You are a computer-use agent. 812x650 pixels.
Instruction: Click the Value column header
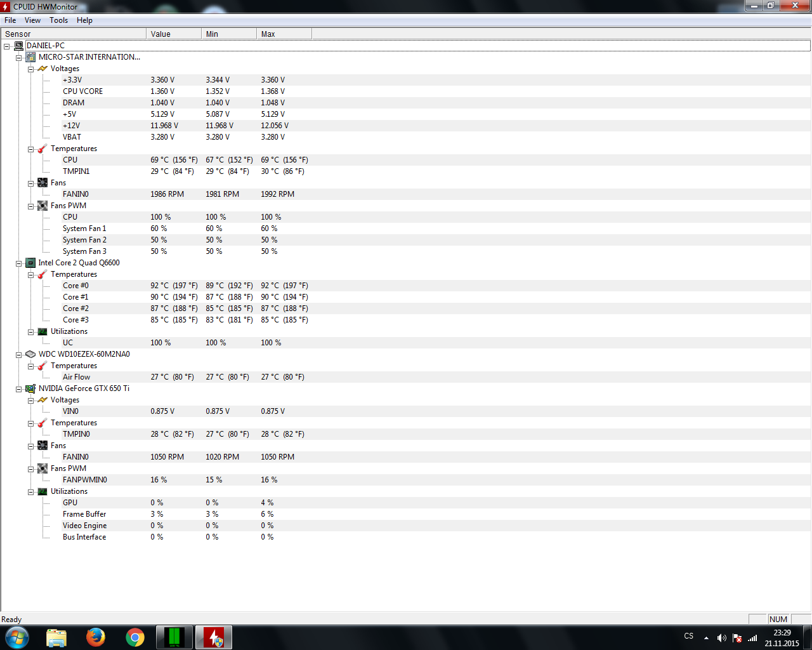tap(174, 34)
